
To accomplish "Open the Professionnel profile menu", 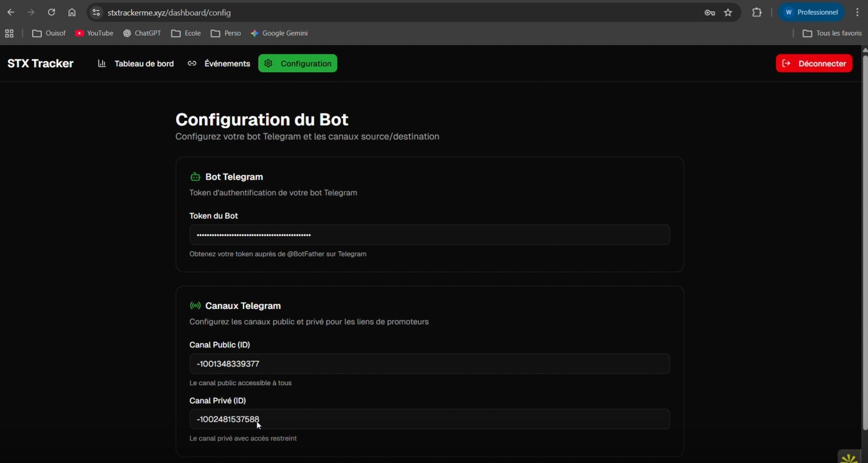I will (x=811, y=13).
